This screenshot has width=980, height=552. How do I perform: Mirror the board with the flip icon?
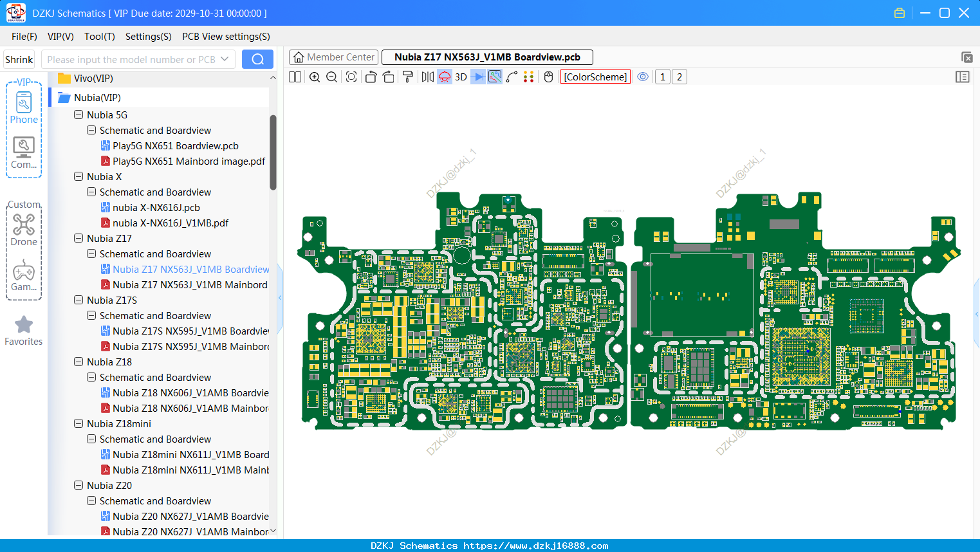coord(428,77)
